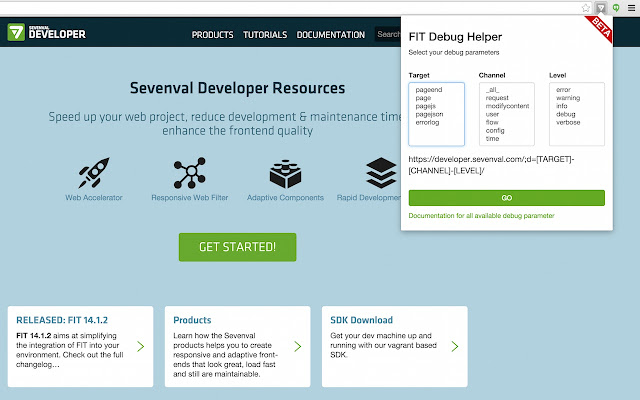Click the GET STARTED! button
Image resolution: width=640 pixels, height=400 pixels.
pos(238,247)
